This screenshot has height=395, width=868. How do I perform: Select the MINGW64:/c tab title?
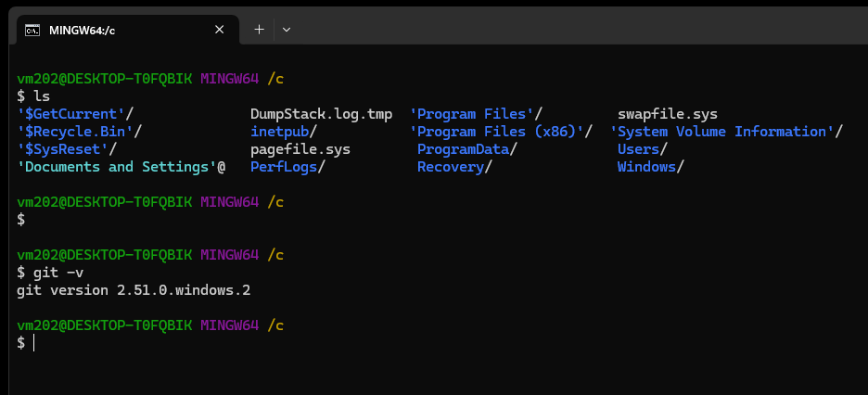83,30
